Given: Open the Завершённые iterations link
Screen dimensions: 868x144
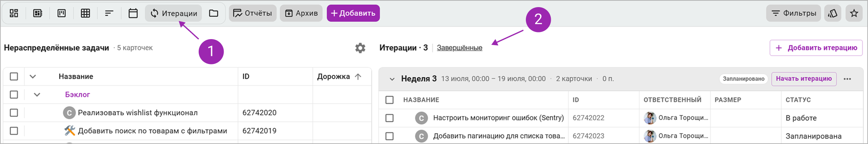Looking at the screenshot, I should tap(459, 48).
